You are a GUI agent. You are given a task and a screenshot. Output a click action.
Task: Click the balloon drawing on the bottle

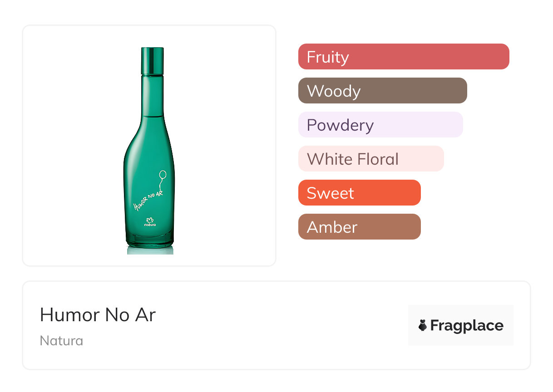point(162,174)
